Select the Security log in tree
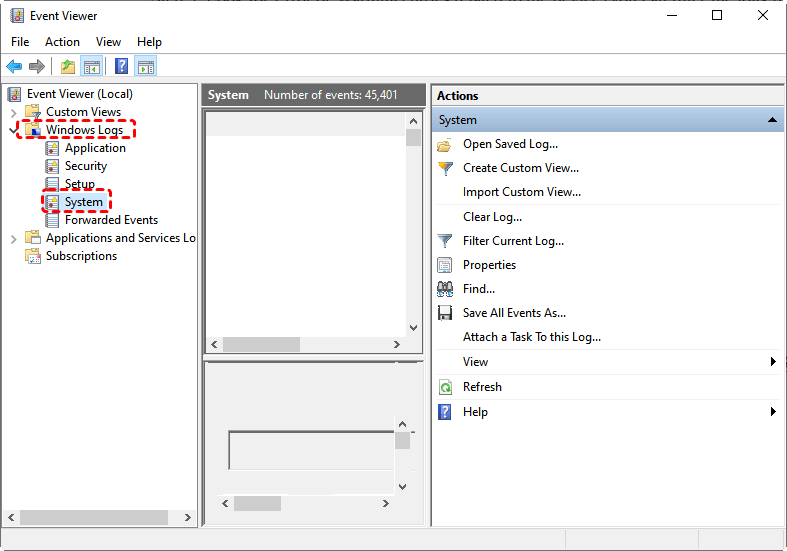787x551 pixels. point(85,166)
